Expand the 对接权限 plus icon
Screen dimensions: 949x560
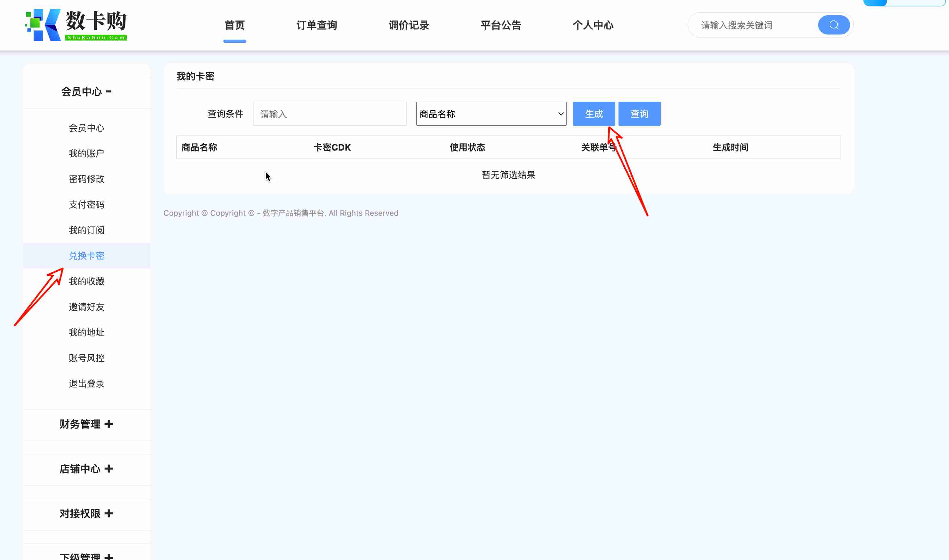coord(109,513)
